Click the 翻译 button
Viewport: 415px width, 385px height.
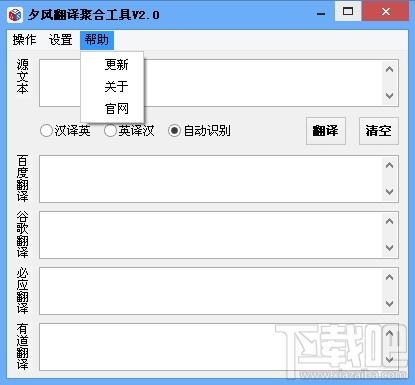[x=326, y=131]
